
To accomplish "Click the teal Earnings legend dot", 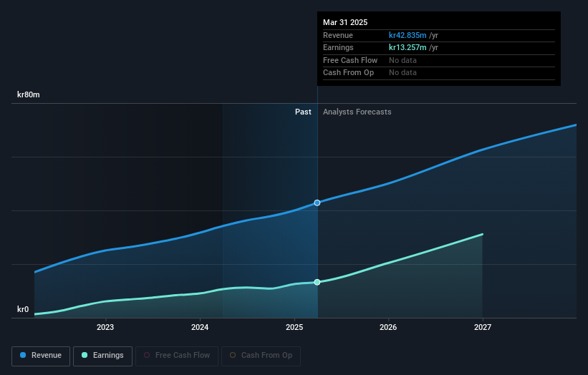I will 85,355.
